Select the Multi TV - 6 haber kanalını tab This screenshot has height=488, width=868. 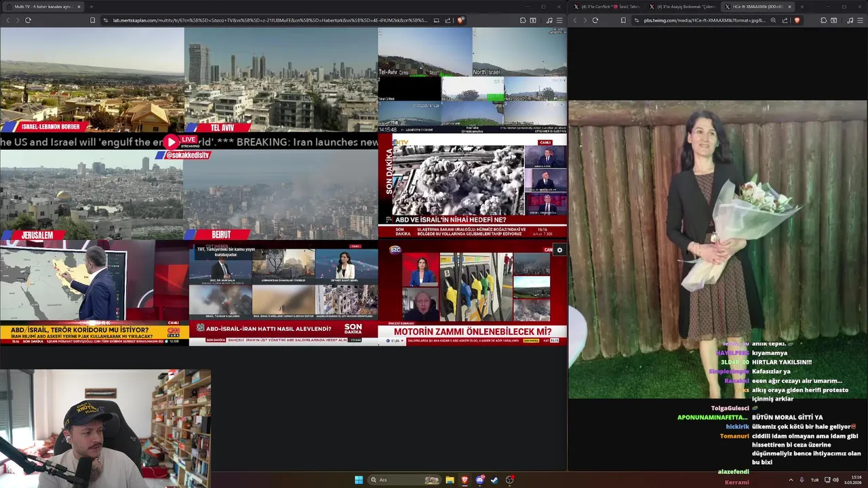42,7
